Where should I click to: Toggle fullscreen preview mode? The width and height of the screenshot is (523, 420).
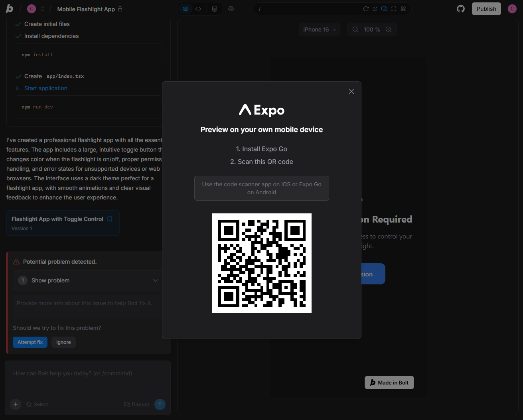tap(394, 8)
